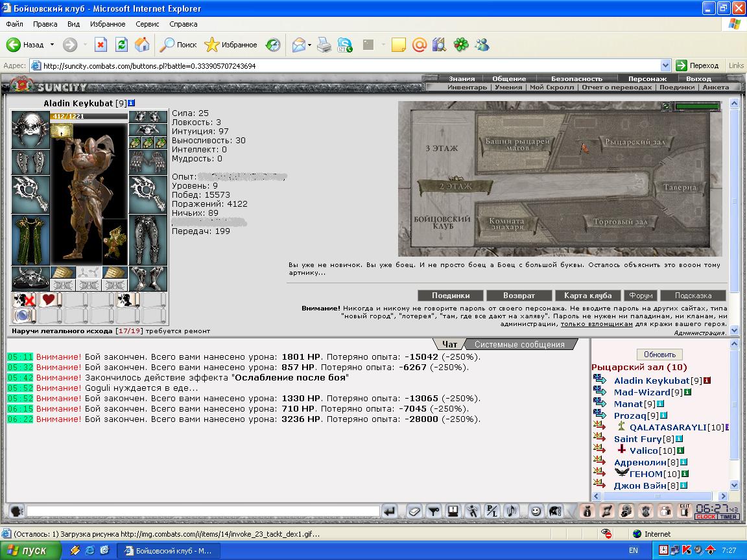Screen dimensions: 747x560
Task: Click the Обновить button
Action: tap(659, 355)
